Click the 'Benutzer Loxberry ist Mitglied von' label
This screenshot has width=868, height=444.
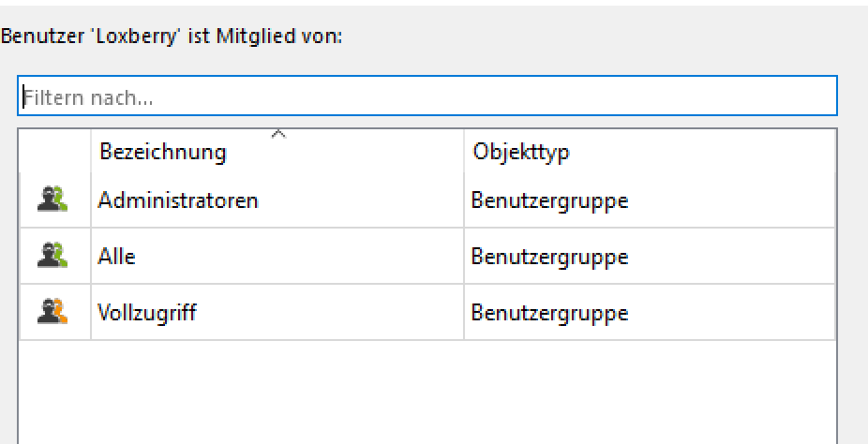172,37
